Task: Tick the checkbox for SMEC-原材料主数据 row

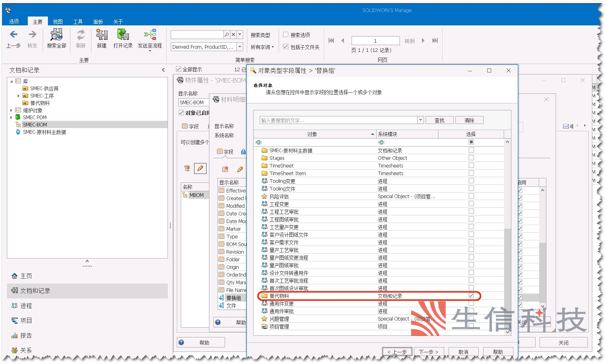Action: (x=471, y=150)
